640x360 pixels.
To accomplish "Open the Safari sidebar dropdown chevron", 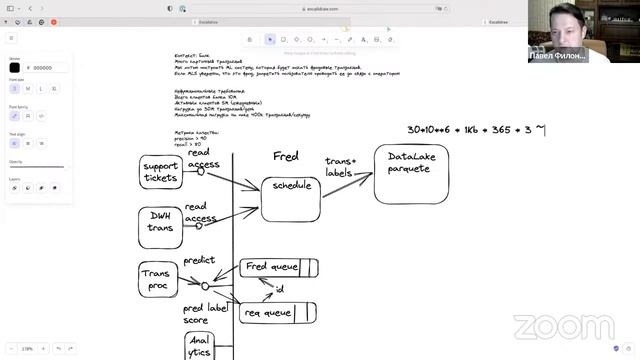I will tap(19, 9).
